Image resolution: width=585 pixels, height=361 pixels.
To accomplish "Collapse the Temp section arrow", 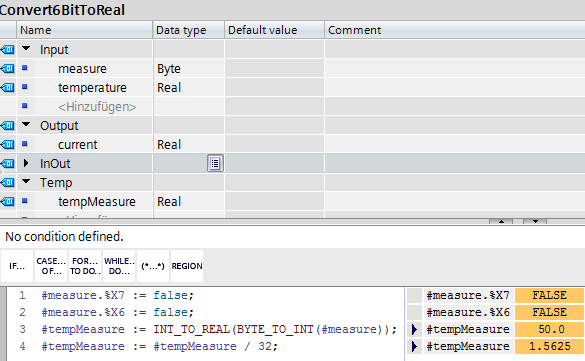I will pos(26,182).
